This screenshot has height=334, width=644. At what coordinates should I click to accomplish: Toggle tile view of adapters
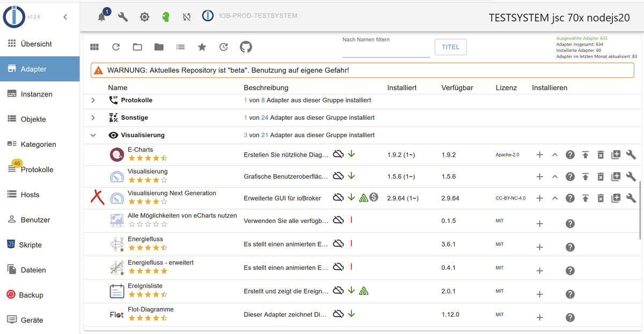94,47
